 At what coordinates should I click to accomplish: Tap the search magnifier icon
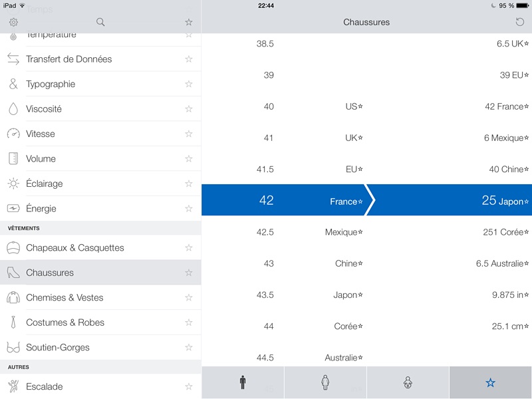coord(100,23)
